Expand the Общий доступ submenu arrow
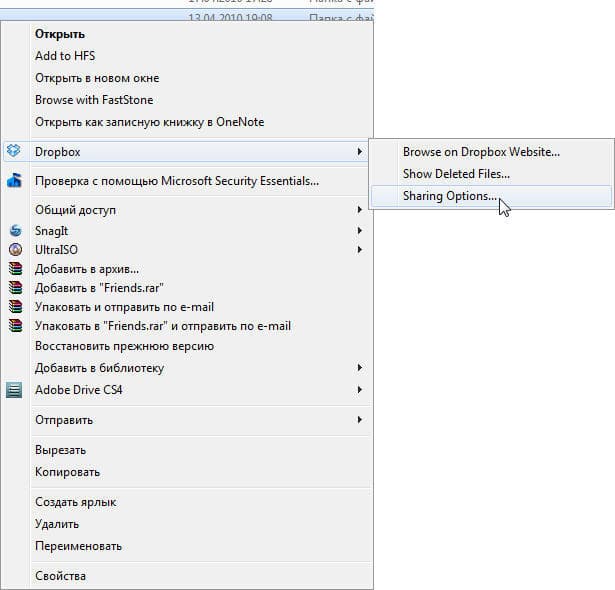The width and height of the screenshot is (615, 590). pos(360,209)
